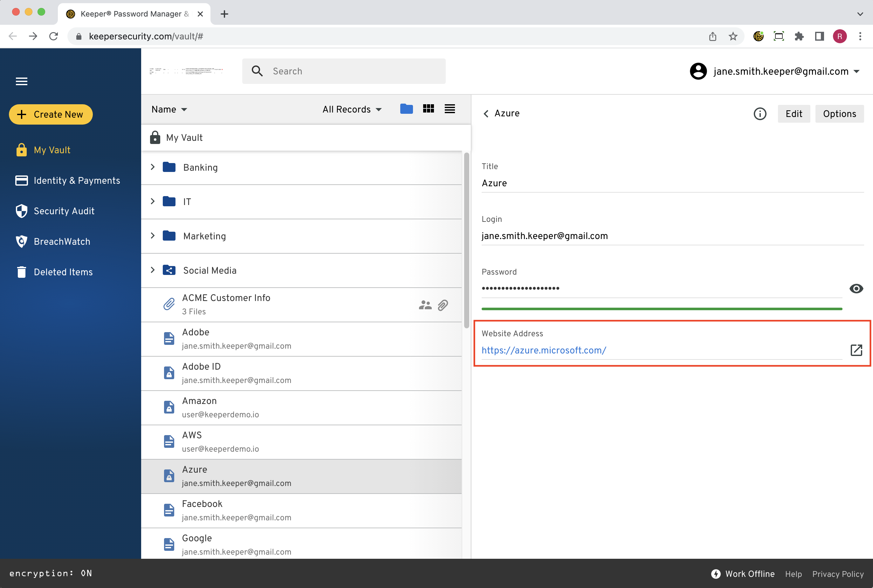Viewport: 873px width, 588px height.
Task: Click the Edit button
Action: pyautogui.click(x=794, y=113)
